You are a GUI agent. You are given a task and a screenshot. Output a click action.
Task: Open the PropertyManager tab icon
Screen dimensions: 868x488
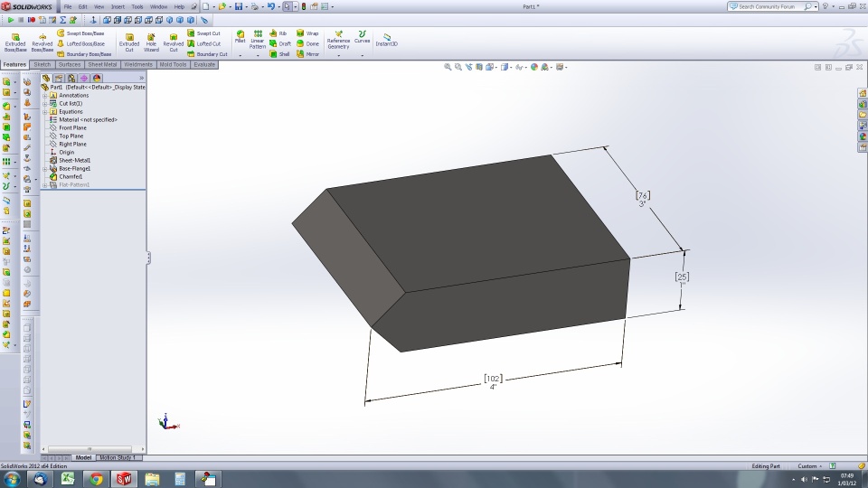click(58, 78)
